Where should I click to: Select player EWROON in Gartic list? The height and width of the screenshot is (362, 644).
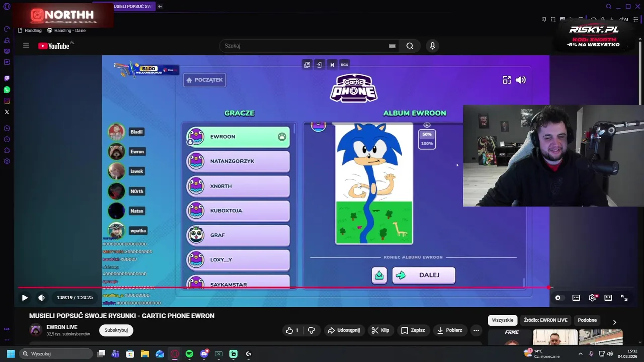click(x=238, y=137)
